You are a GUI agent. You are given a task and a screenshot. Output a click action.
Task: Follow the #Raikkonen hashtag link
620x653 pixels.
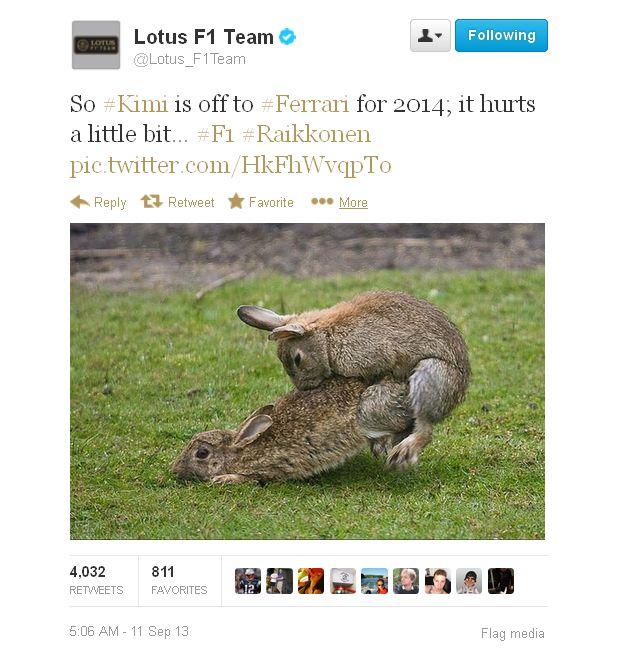306,134
